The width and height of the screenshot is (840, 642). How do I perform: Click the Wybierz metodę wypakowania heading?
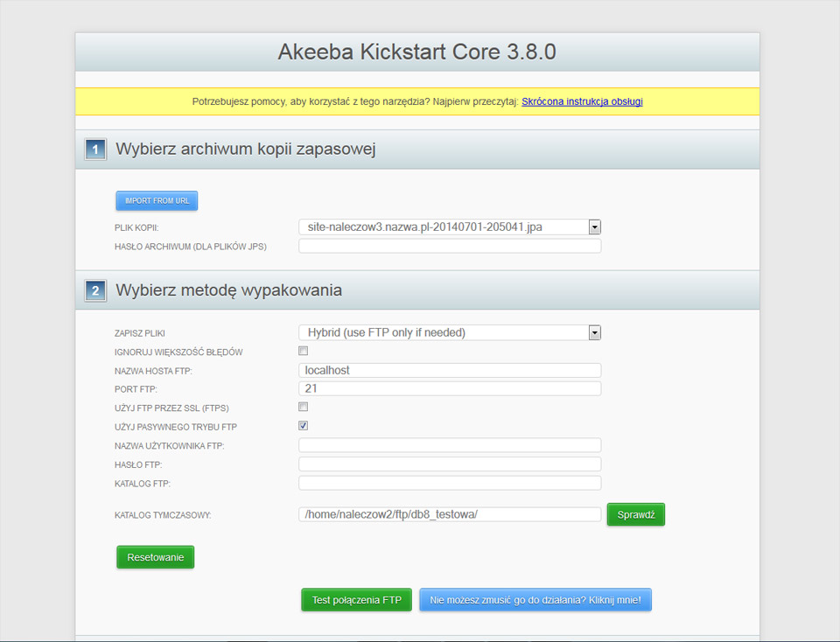pyautogui.click(x=228, y=290)
